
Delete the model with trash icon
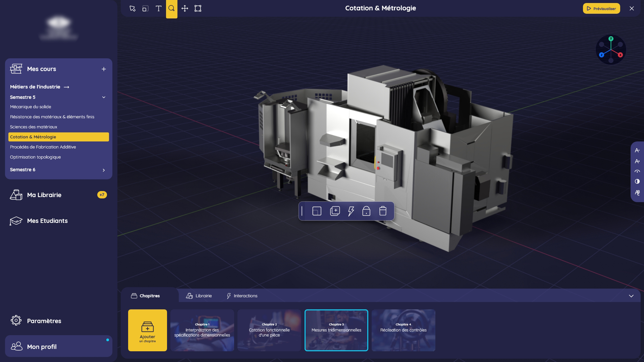383,211
